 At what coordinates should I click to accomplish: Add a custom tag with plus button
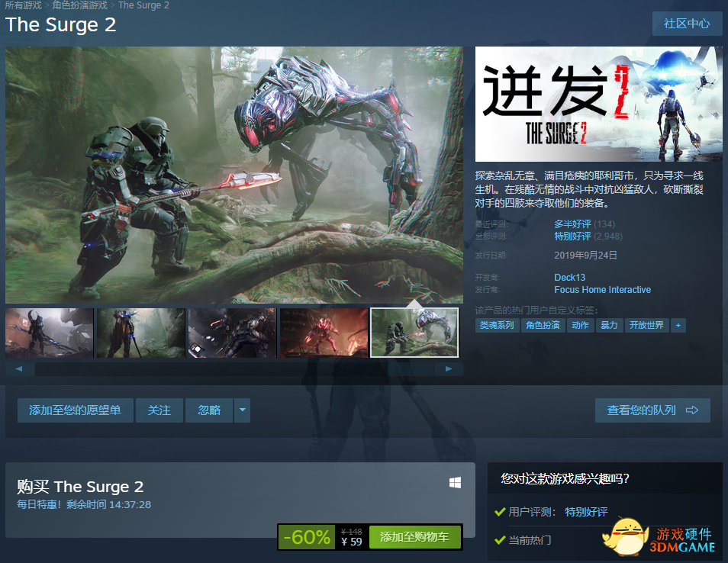point(678,325)
